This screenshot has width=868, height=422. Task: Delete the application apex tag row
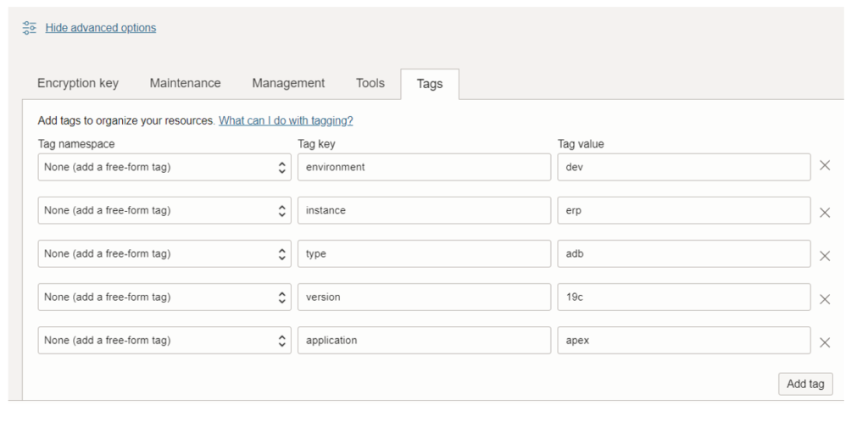[x=824, y=343]
